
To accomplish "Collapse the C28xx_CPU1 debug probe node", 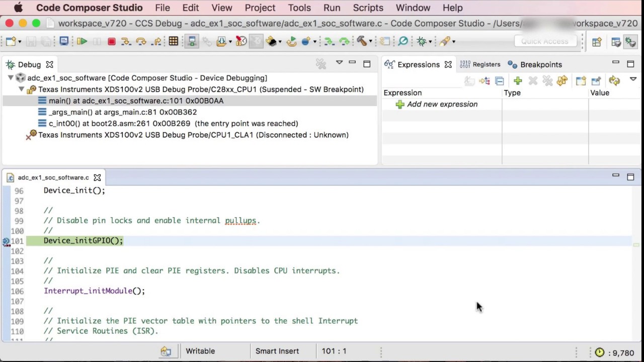I will click(22, 89).
